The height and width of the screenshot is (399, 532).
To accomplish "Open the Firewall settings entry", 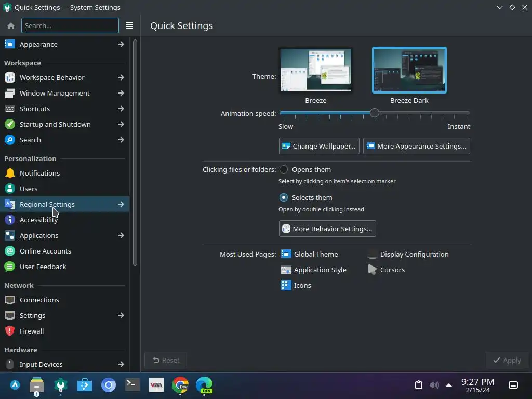I will tap(64, 331).
